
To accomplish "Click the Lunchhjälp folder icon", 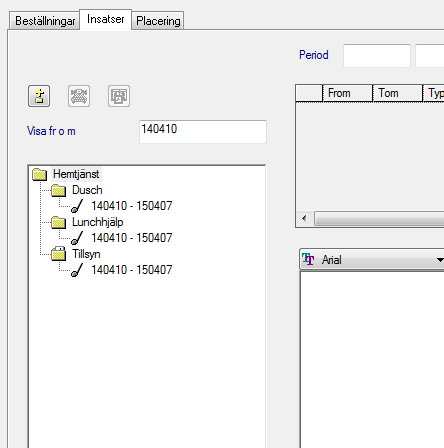I will [x=59, y=222].
